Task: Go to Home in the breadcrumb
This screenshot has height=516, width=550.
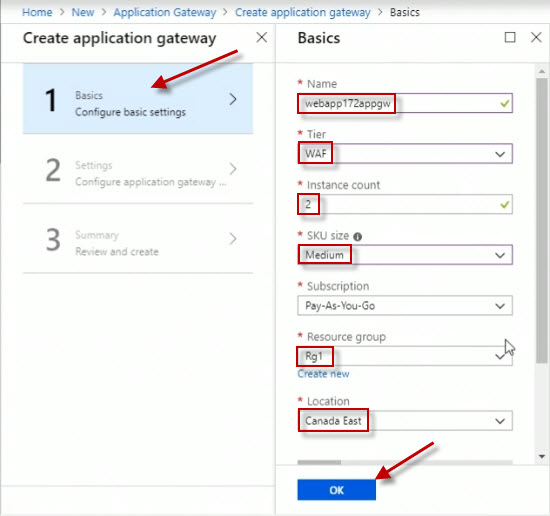Action: (37, 12)
